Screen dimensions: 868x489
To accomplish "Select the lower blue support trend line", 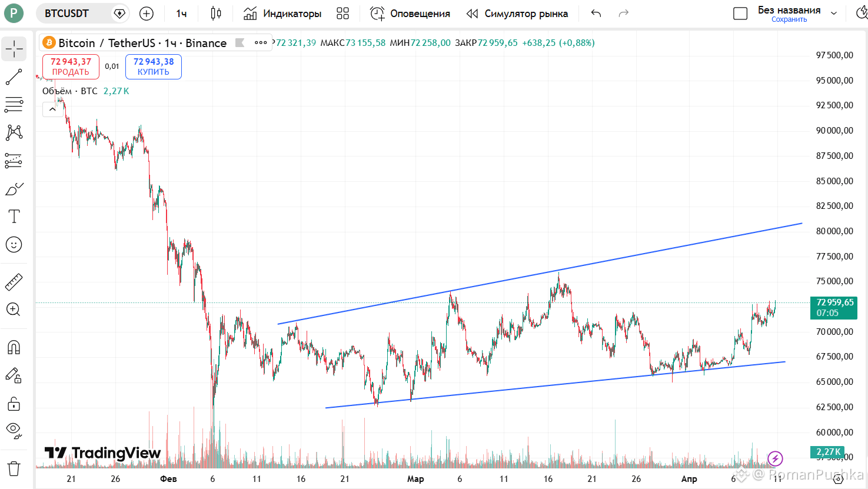I will pos(555,385).
